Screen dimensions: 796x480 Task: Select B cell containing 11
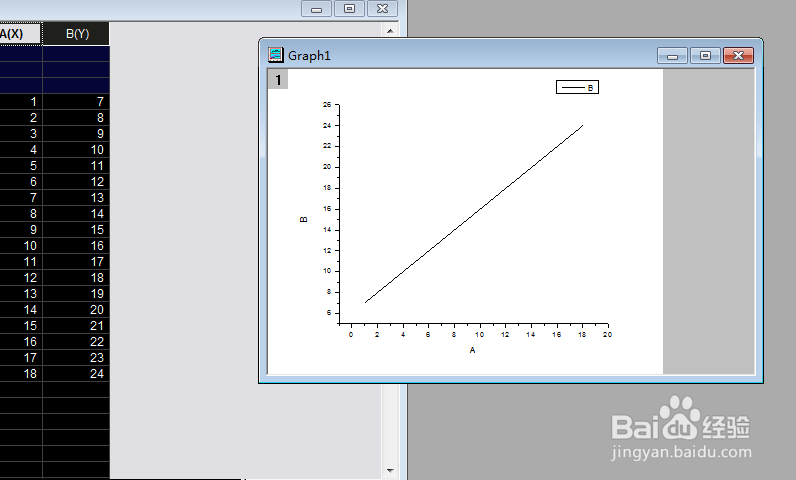tap(76, 165)
